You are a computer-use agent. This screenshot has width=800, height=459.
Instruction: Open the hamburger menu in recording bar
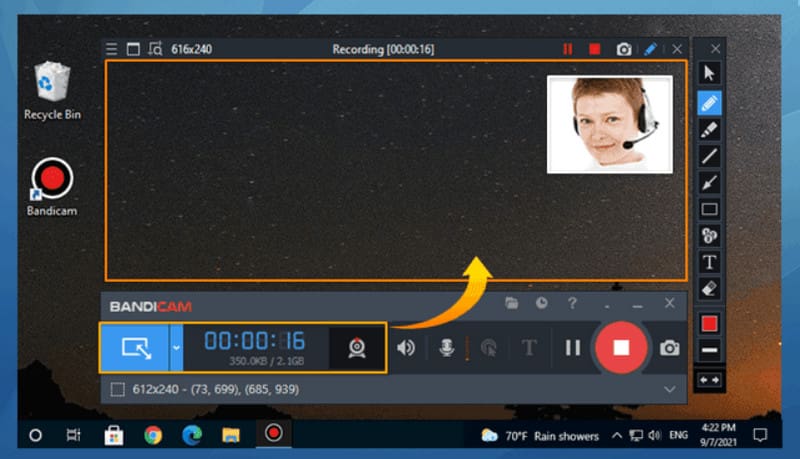(x=111, y=49)
